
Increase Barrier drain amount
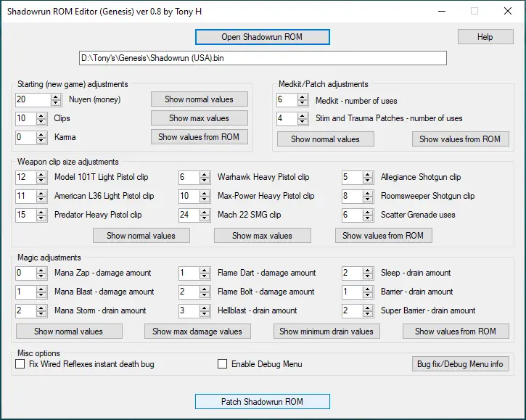(x=368, y=289)
